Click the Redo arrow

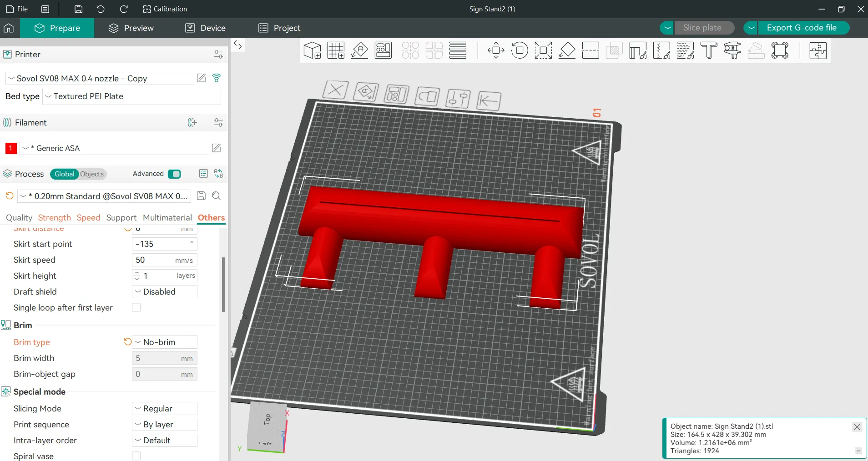123,9
